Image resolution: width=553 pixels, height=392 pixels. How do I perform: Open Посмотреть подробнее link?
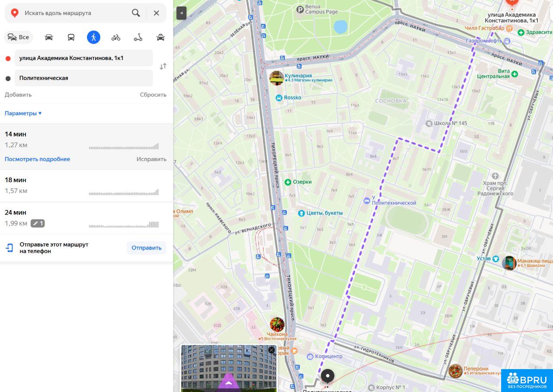coord(37,159)
